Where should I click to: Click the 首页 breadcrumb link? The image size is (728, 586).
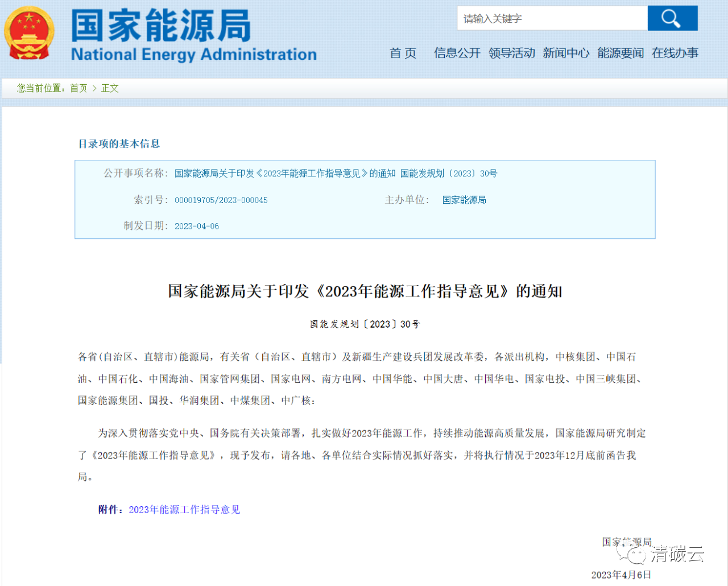(x=78, y=88)
